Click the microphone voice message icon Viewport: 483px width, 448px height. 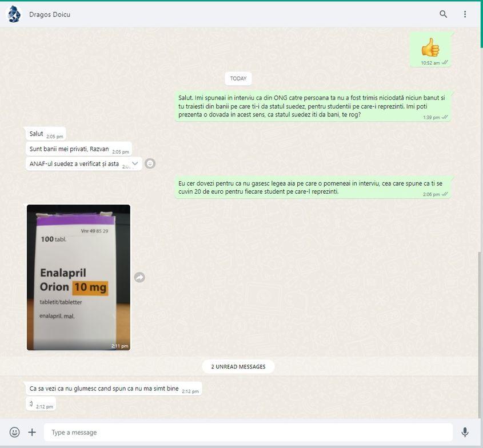tap(465, 432)
